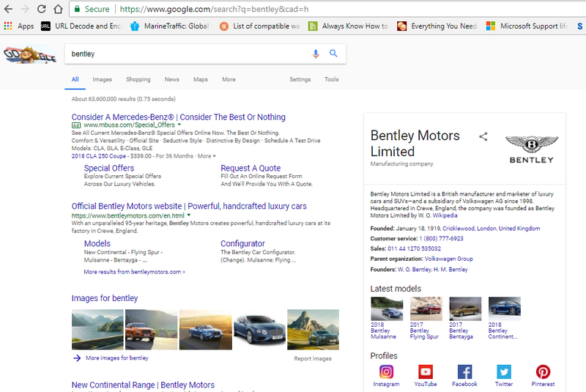Select the All results tab

(75, 79)
